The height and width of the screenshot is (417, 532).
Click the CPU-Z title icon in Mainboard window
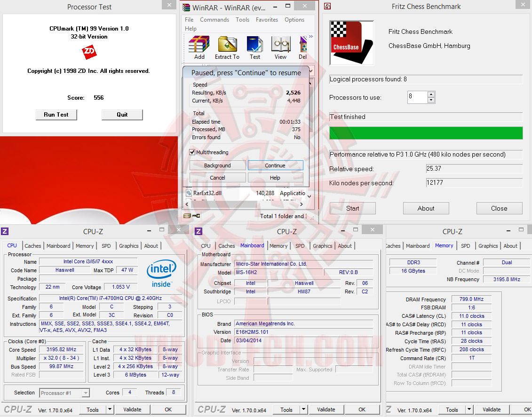pos(199,232)
